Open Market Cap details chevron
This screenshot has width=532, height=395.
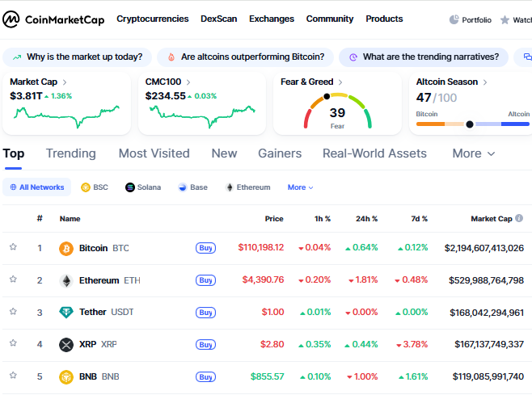coord(65,82)
